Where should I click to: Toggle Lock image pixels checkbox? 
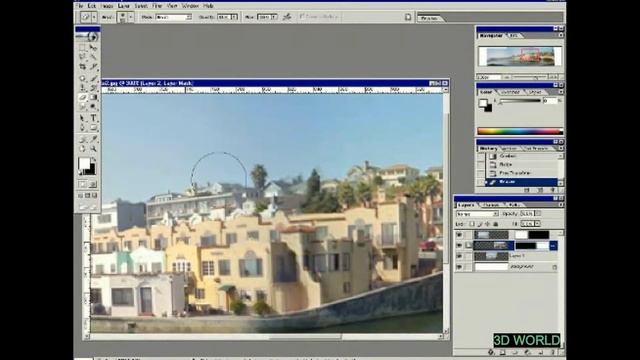480,224
